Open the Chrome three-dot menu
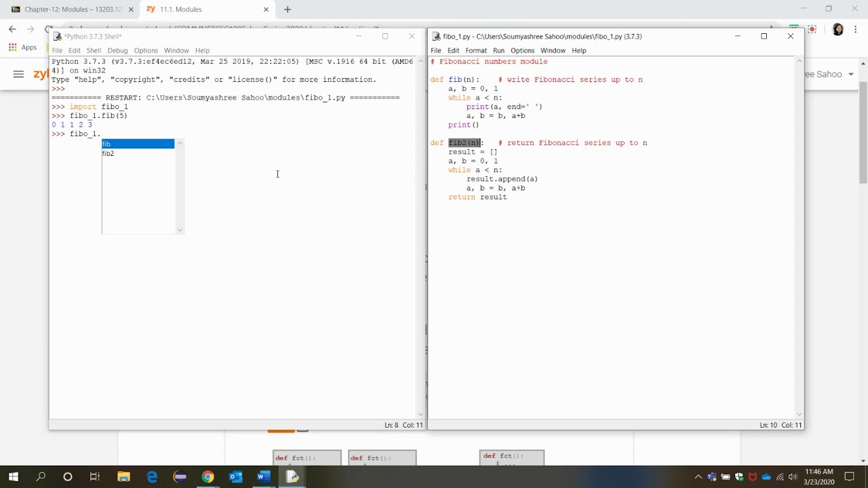This screenshot has width=868, height=488. [x=856, y=29]
